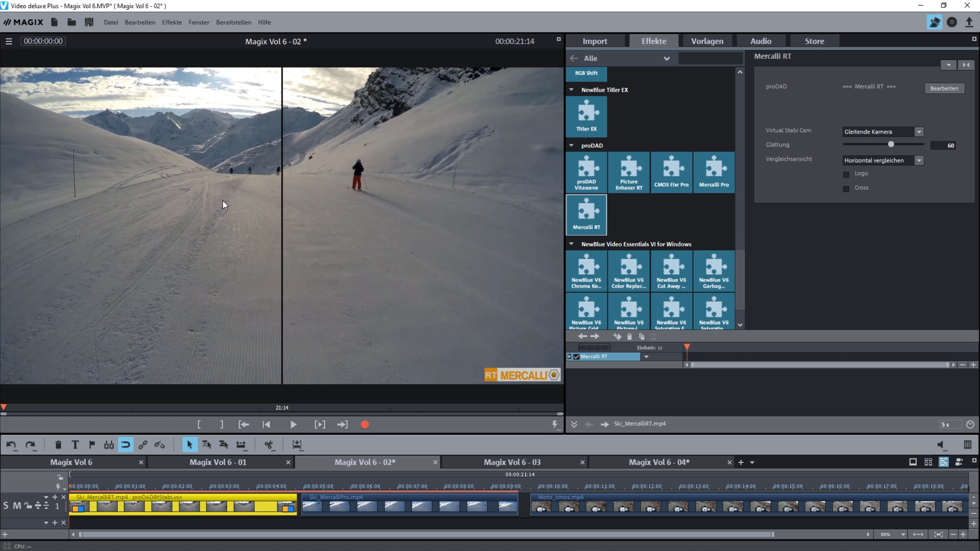Open the project tabs list arrow

click(752, 463)
